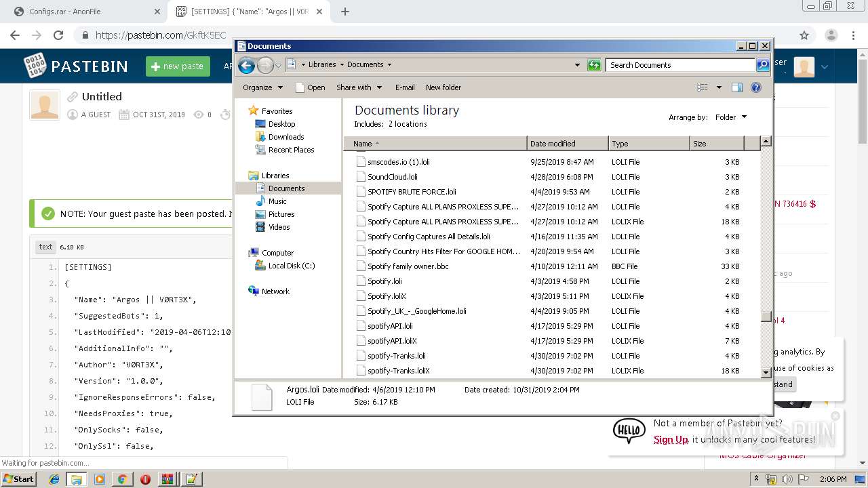Select Spotify family owner.bbc file
Viewport: 868px width, 488px height.
(408, 266)
